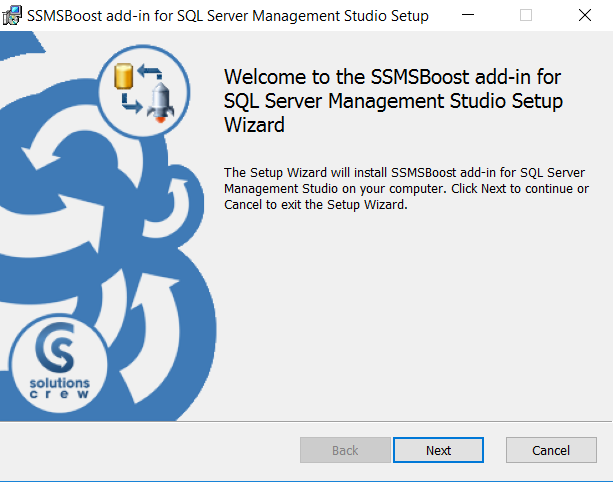Click the disabled maximize button in the title bar
The height and width of the screenshot is (483, 613).
526,15
